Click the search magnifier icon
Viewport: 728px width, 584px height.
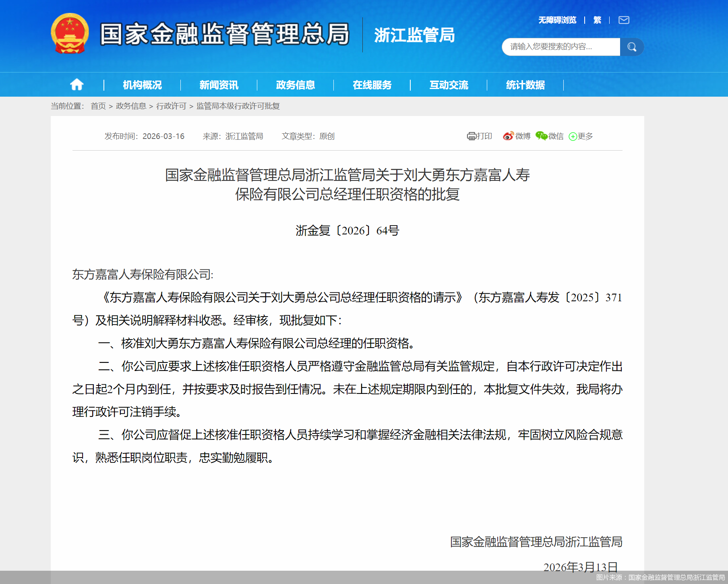[631, 47]
